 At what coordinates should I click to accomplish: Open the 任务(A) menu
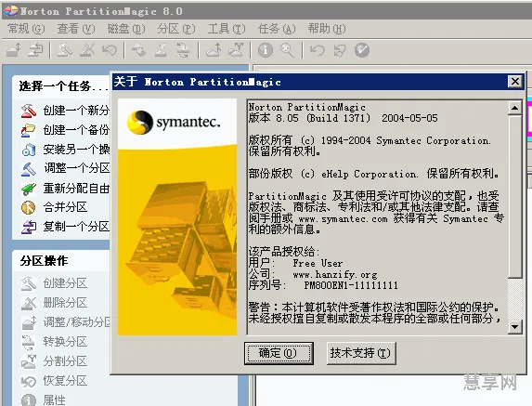click(x=277, y=29)
